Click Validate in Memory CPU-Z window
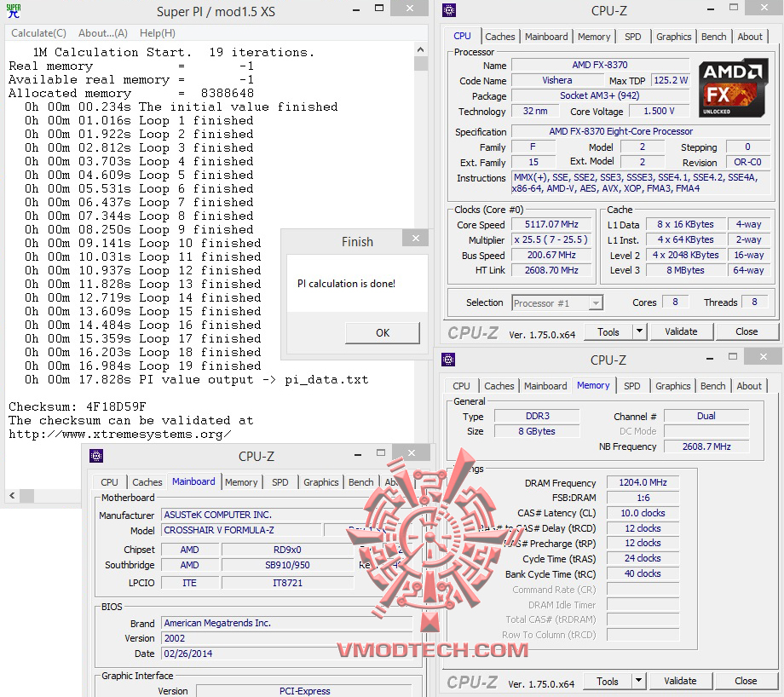 (680, 681)
